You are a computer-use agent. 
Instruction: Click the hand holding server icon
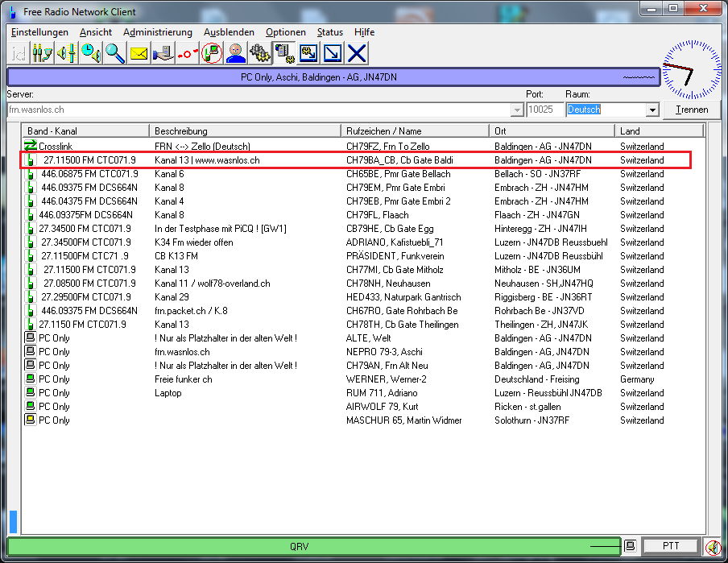click(x=163, y=53)
